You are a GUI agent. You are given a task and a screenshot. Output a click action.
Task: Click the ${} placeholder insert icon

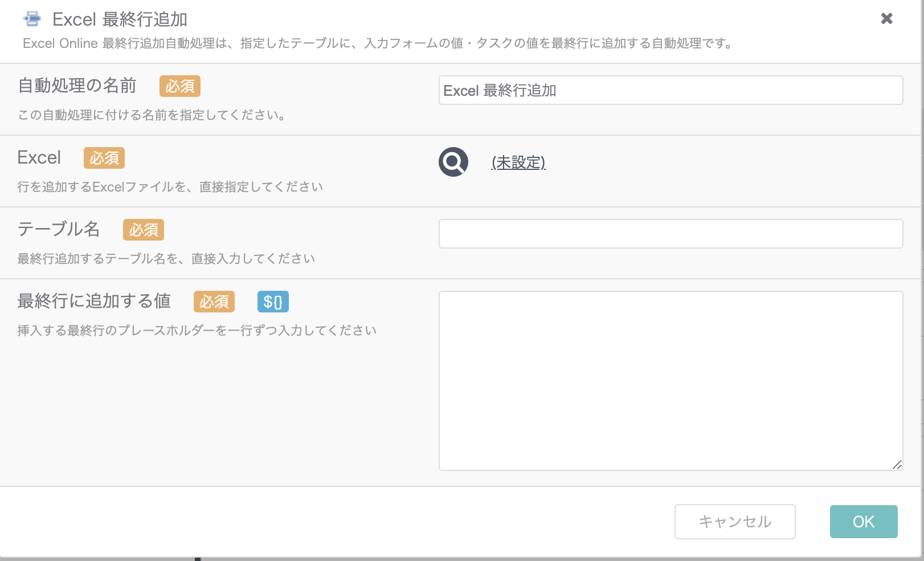(273, 302)
